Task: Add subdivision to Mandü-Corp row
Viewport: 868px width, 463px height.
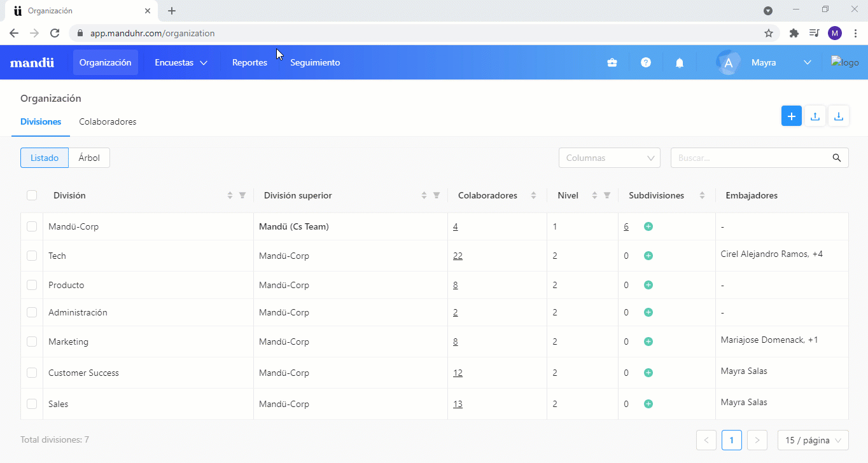Action: 648,226
